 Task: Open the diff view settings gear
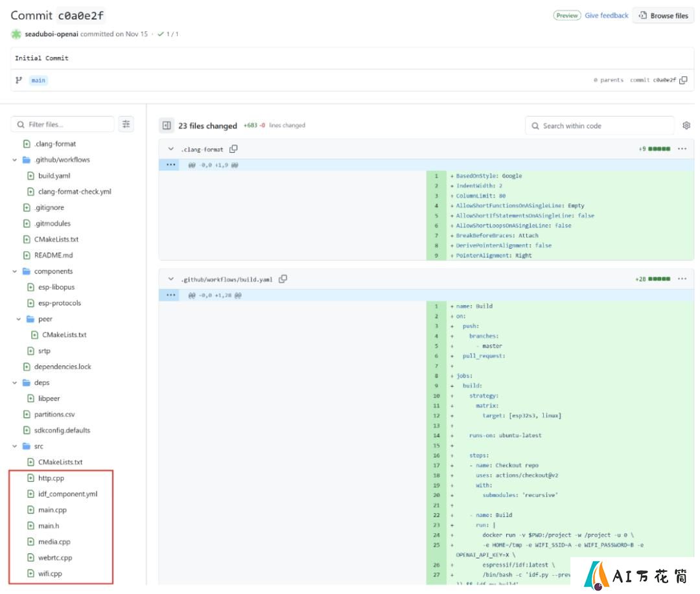686,126
